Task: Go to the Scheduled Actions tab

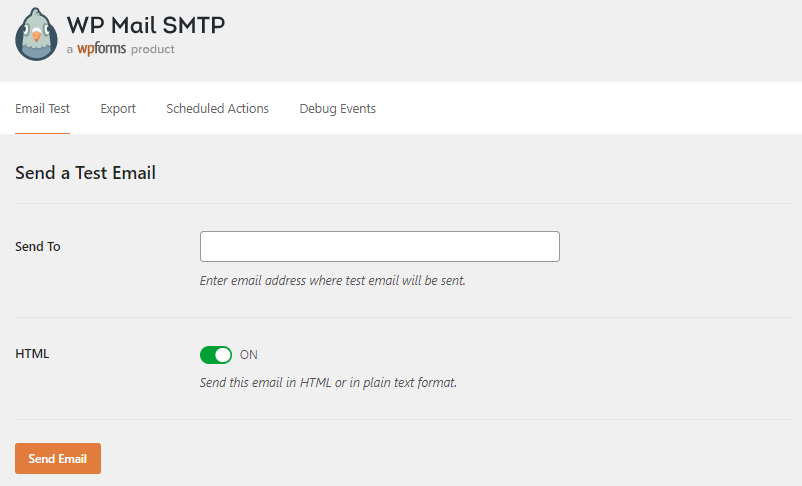Action: [x=217, y=108]
